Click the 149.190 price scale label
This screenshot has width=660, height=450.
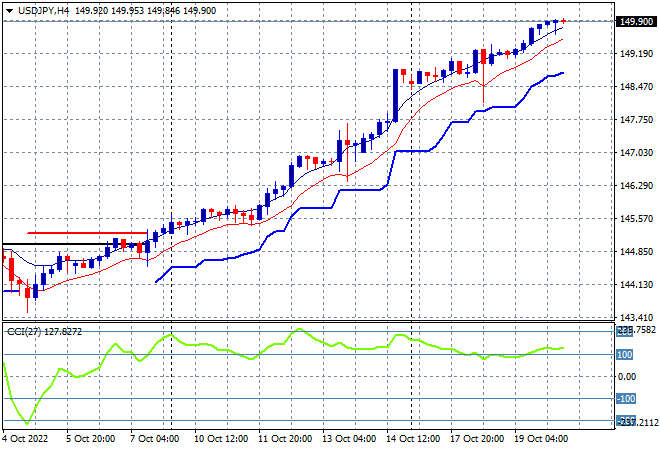[x=636, y=54]
